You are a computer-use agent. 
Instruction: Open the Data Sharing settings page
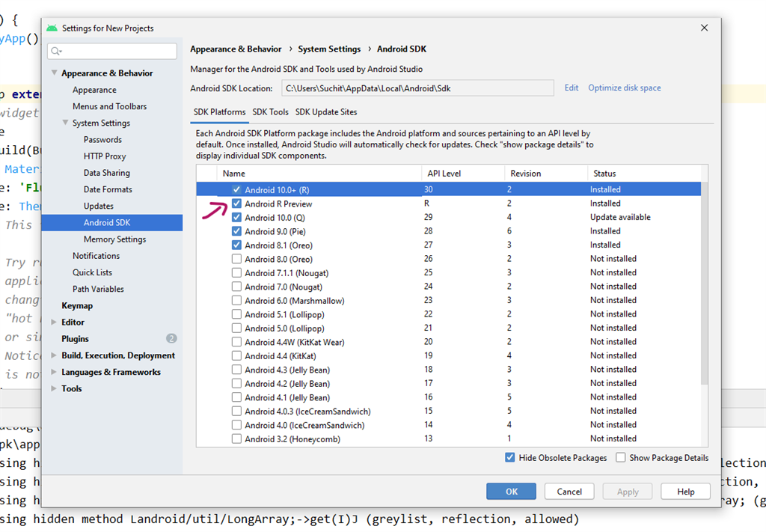point(106,173)
